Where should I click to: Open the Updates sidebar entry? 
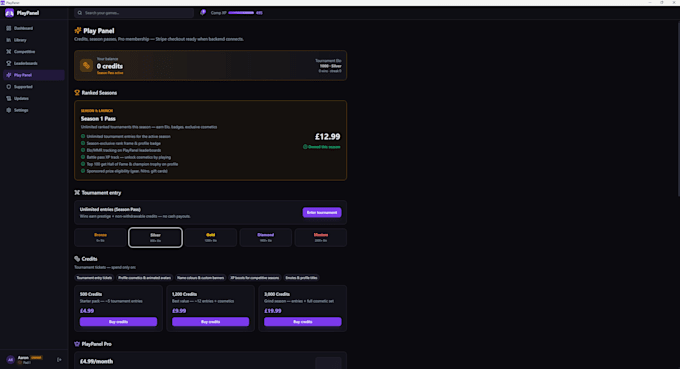pos(34,98)
